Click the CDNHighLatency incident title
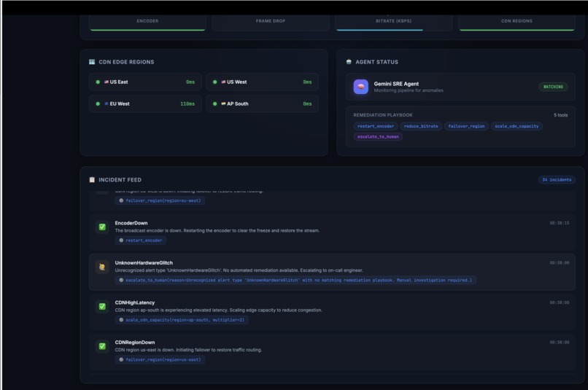The image size is (588, 390). pyautogui.click(x=135, y=303)
